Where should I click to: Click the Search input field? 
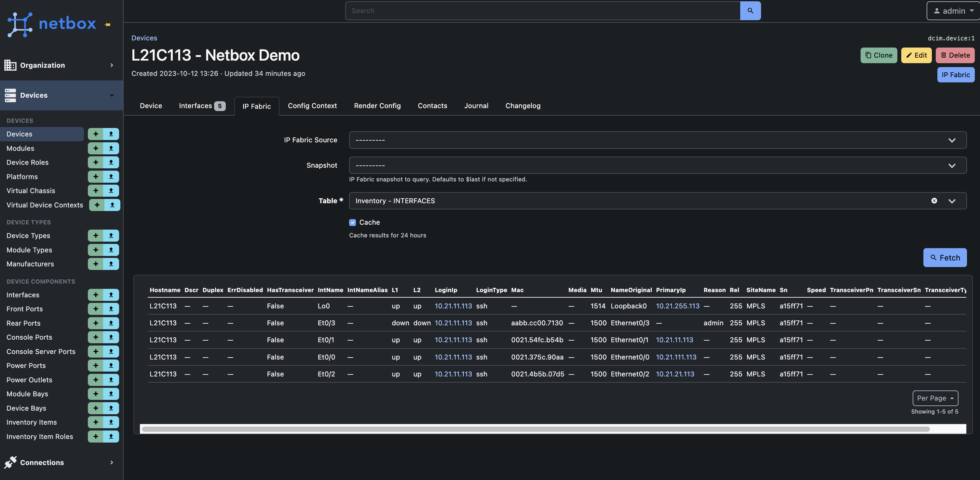click(x=542, y=11)
